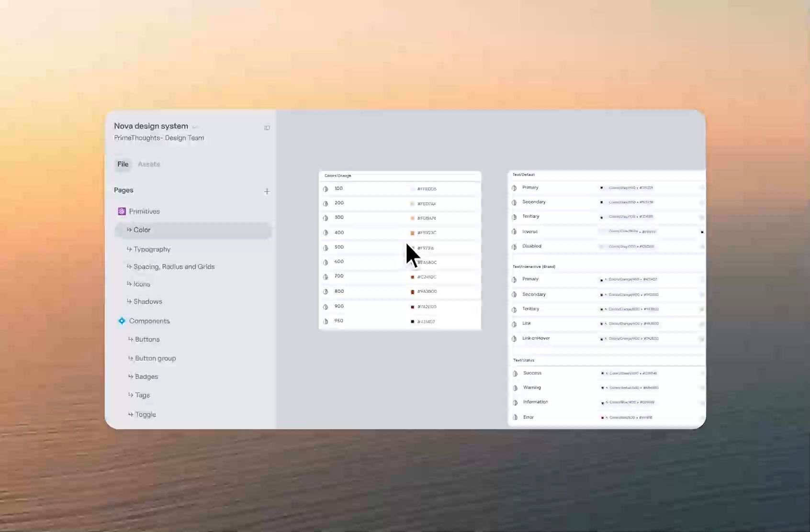Open the Button group page
The image size is (810, 532).
(x=155, y=358)
